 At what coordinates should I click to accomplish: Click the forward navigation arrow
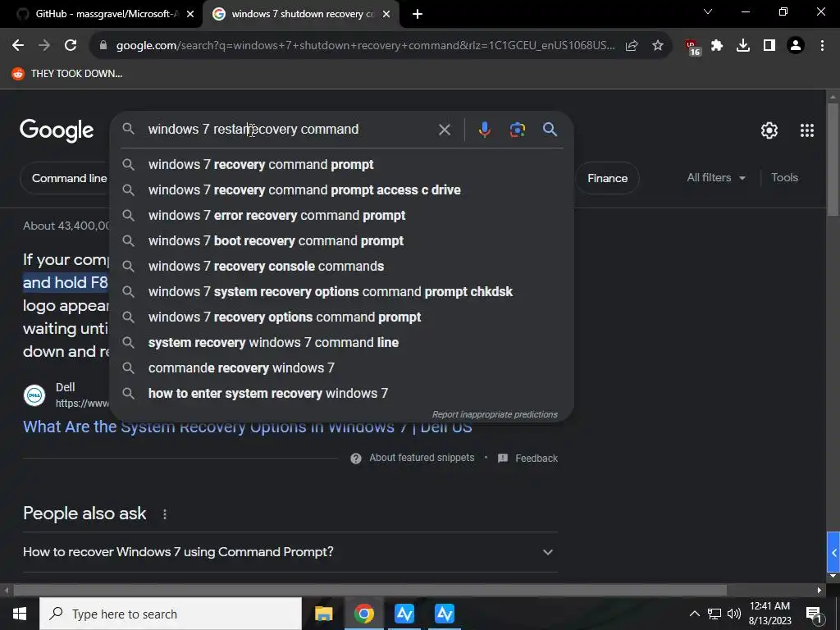click(44, 46)
